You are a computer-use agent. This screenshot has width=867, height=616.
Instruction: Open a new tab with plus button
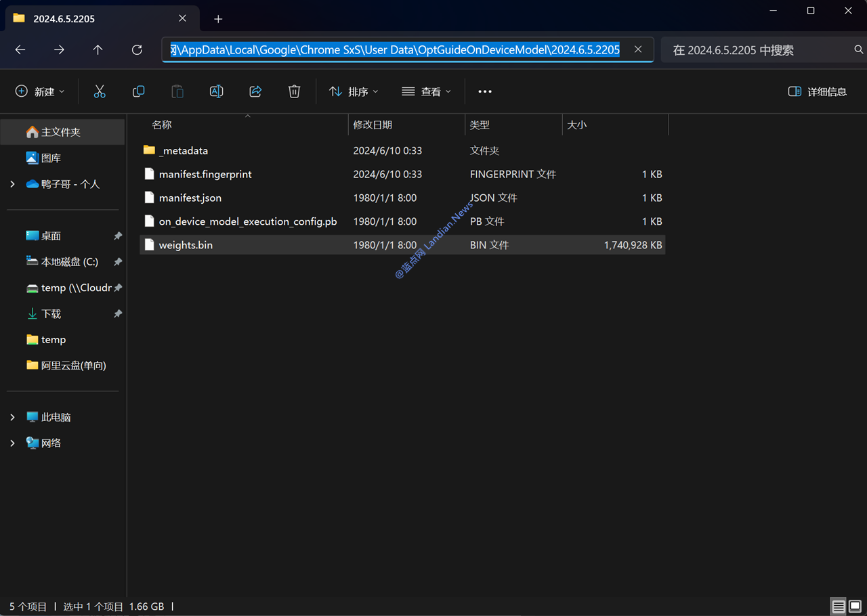[x=218, y=19]
